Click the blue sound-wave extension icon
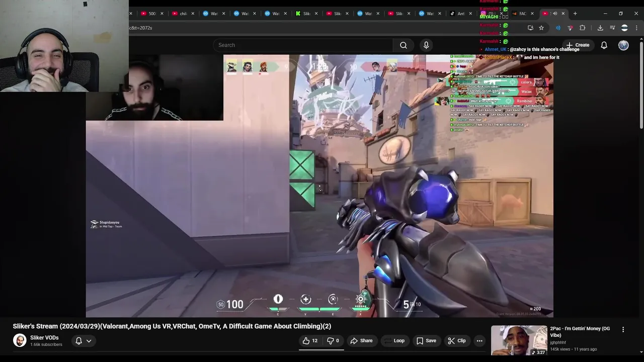Viewport: 644px width, 362px height. click(x=558, y=28)
